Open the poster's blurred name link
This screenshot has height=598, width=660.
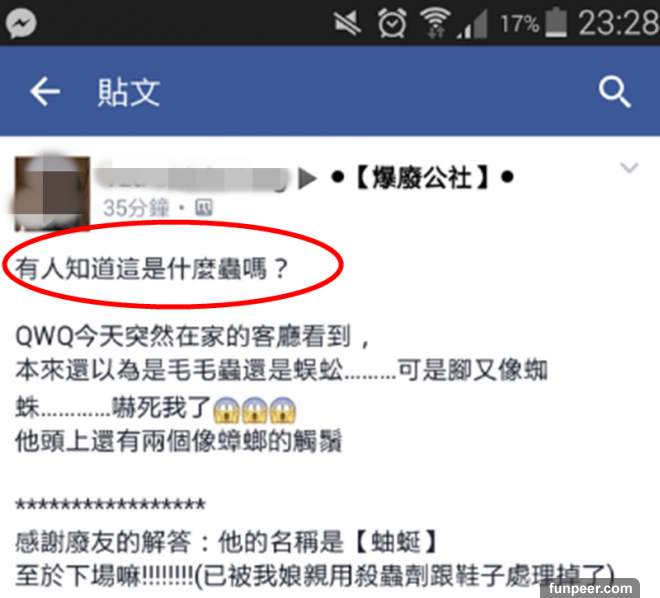coord(193,179)
